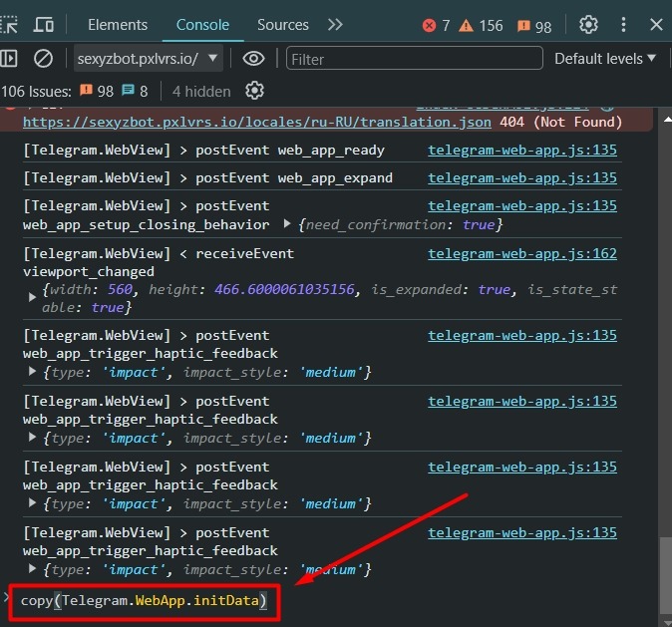672x627 pixels.
Task: Create live expression with eye icon
Action: tap(253, 59)
